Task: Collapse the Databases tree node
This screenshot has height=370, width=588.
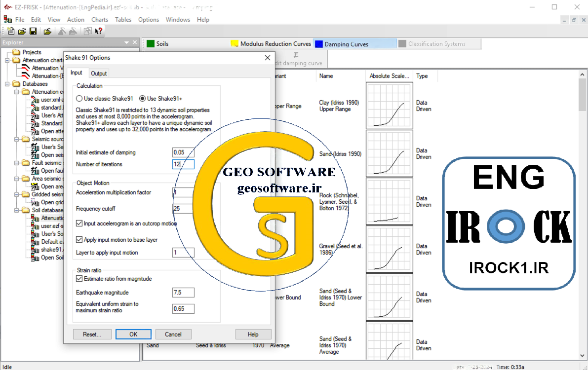Action: pos(7,84)
